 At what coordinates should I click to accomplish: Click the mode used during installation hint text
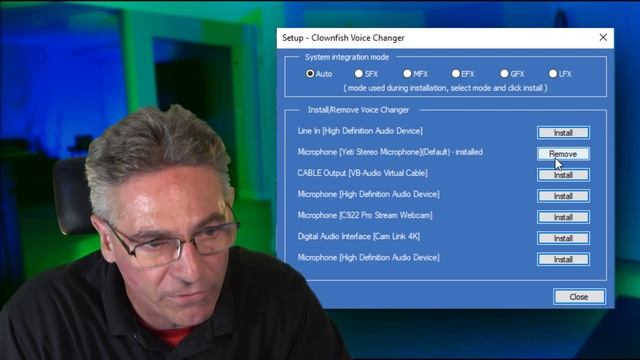coord(445,88)
